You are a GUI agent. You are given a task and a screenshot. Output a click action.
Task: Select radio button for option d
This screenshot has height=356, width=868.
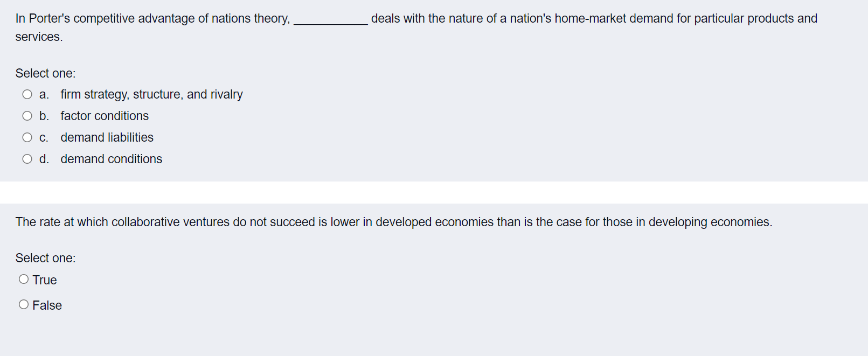pyautogui.click(x=27, y=158)
